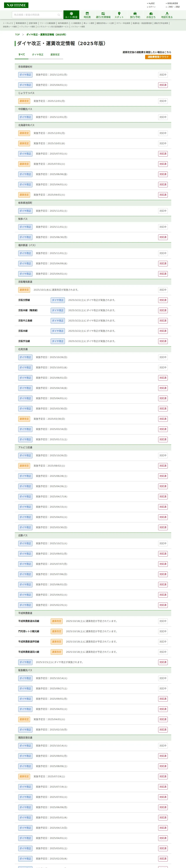Select the すべて tab
The height and width of the screenshot is (868, 186).
click(x=22, y=55)
